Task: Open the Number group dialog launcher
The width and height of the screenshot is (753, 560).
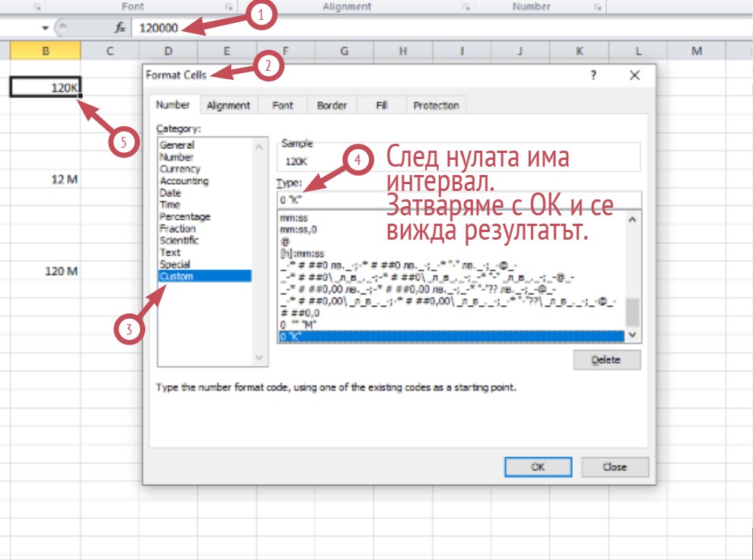Action: click(598, 7)
